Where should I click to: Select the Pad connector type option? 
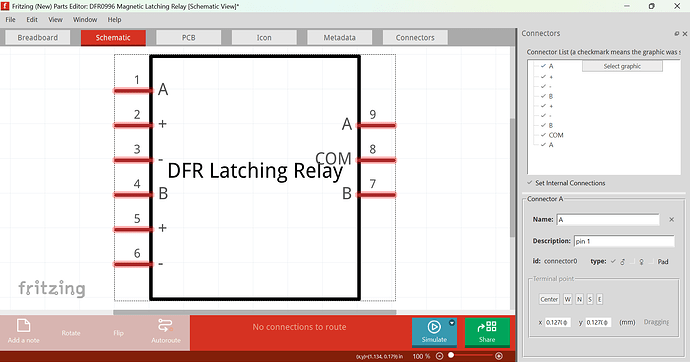click(x=660, y=261)
